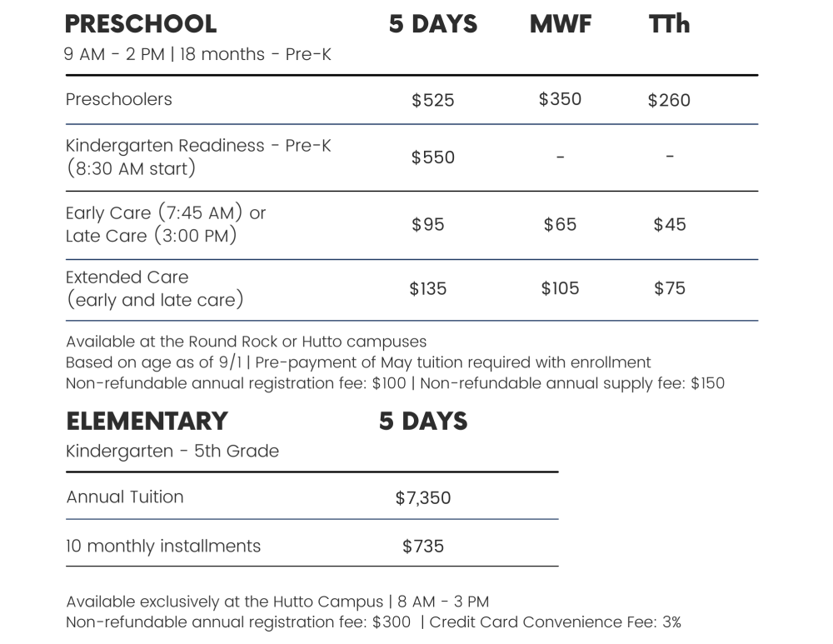Image resolution: width=833 pixels, height=644 pixels.
Task: Click the $525 preschoolers price
Action: click(x=433, y=100)
